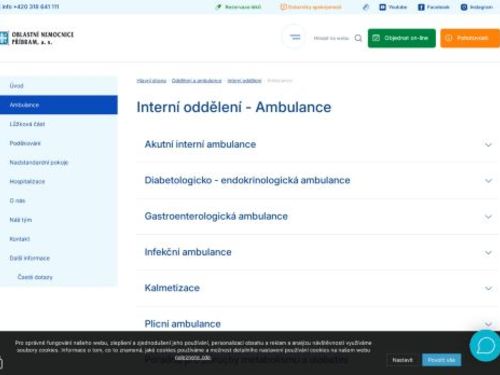Click Gastroenterologická ambulance heading
Screen dimensions: 500x375
coord(216,216)
